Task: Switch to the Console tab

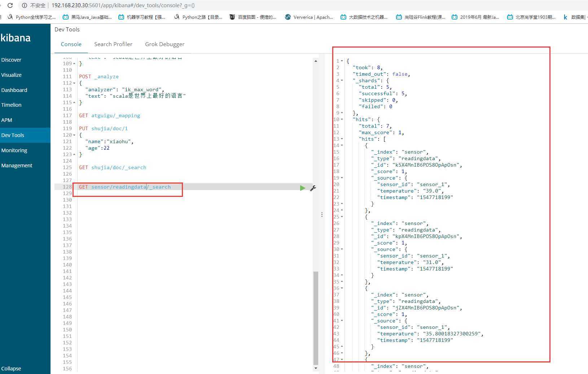Action: coord(71,44)
